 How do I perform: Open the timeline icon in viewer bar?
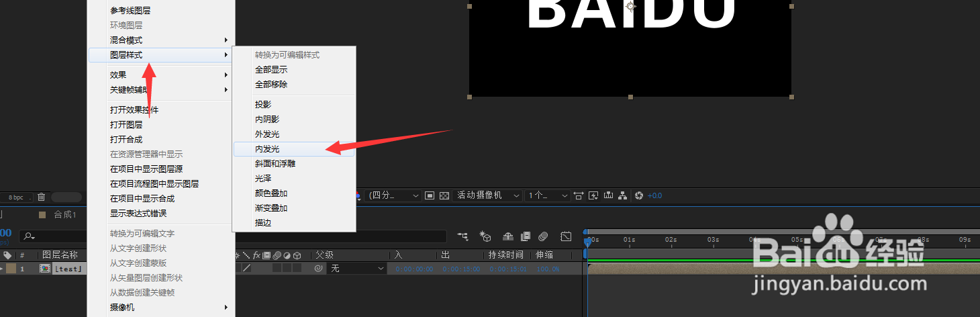(608, 195)
